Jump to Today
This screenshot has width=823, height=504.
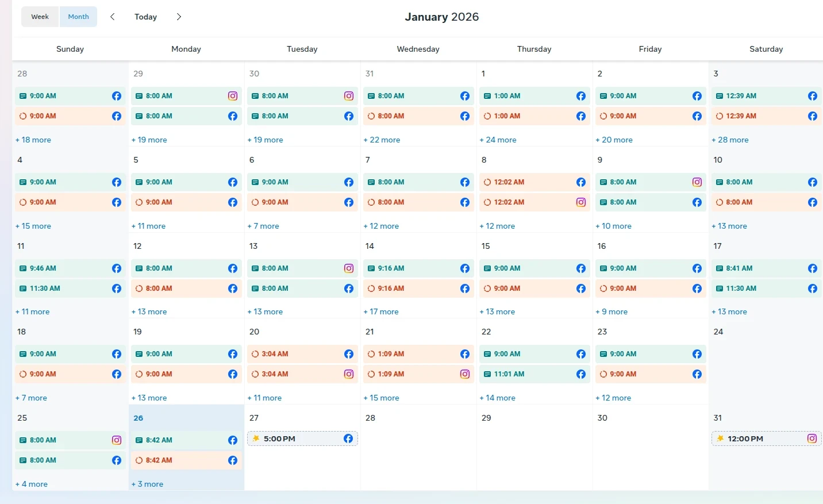(x=145, y=17)
